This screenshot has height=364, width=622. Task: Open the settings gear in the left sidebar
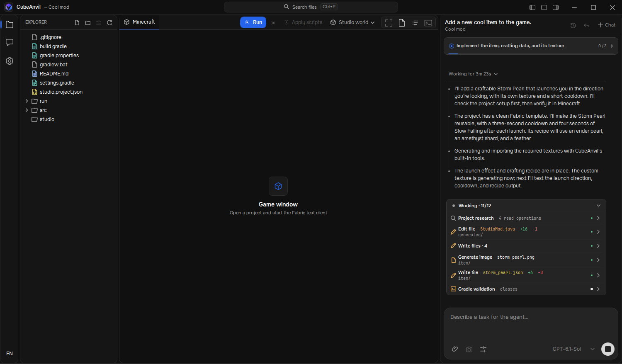pos(10,61)
